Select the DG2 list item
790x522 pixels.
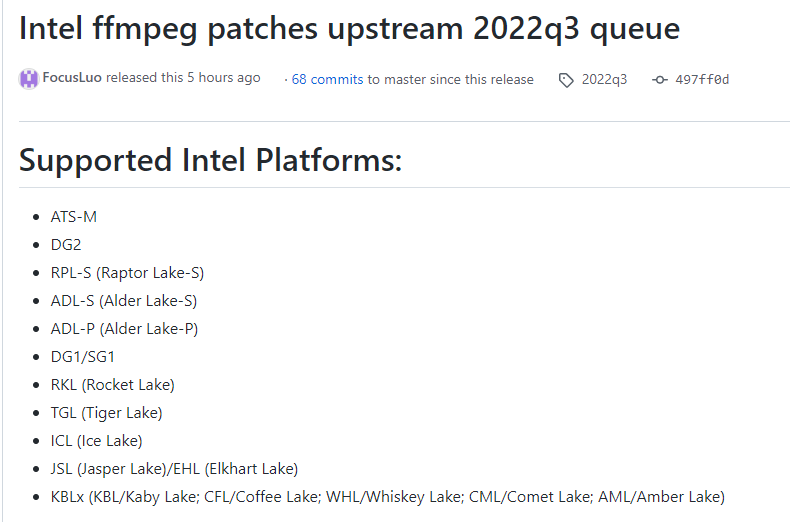(66, 245)
